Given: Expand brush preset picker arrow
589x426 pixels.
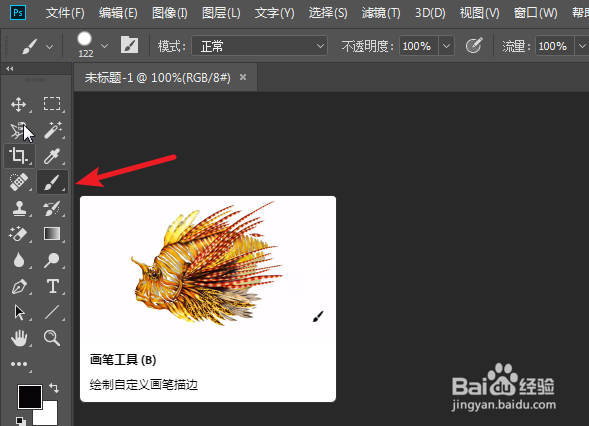Looking at the screenshot, I should point(104,46).
